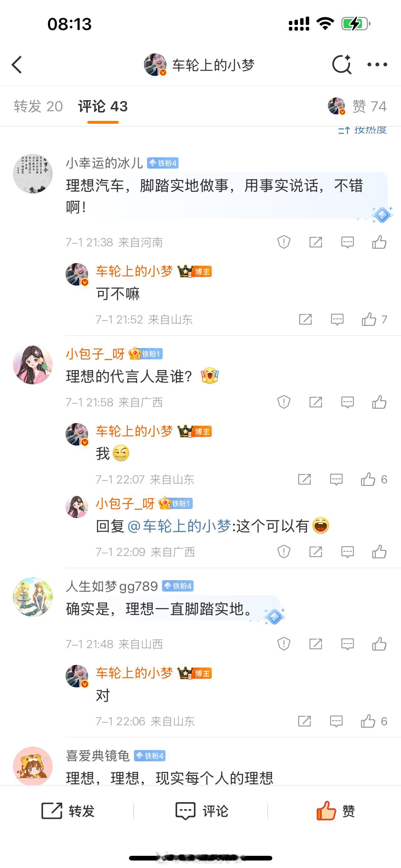Viewport: 401px width, 868px height.
Task: Open @车轮上的小梦 mention link
Action: [179, 526]
